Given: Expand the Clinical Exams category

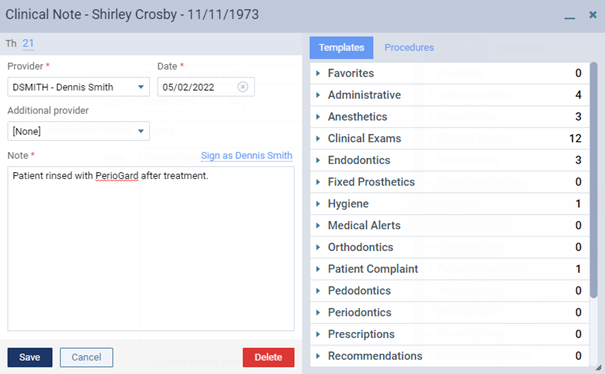Looking at the screenshot, I should click(318, 138).
